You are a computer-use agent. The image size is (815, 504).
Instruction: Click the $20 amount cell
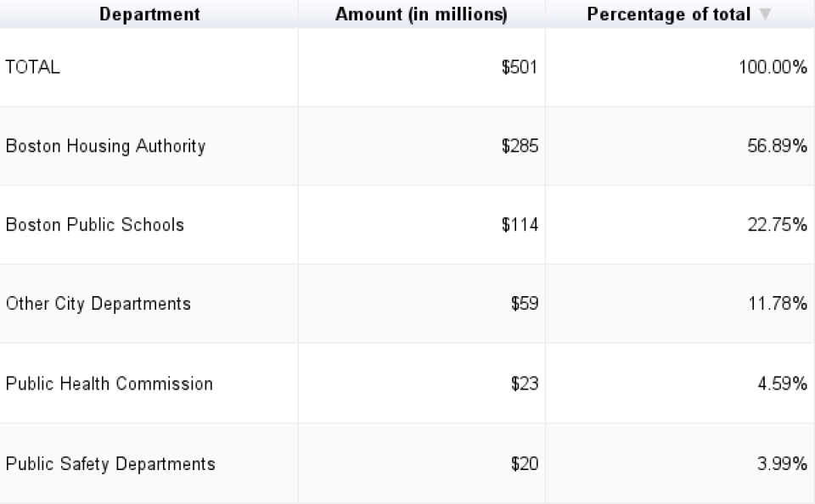coord(422,463)
